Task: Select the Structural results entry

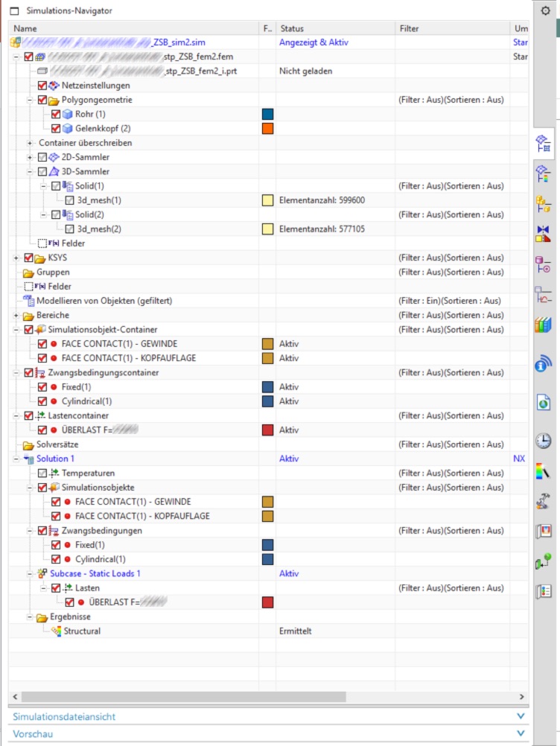Action: pyautogui.click(x=81, y=631)
